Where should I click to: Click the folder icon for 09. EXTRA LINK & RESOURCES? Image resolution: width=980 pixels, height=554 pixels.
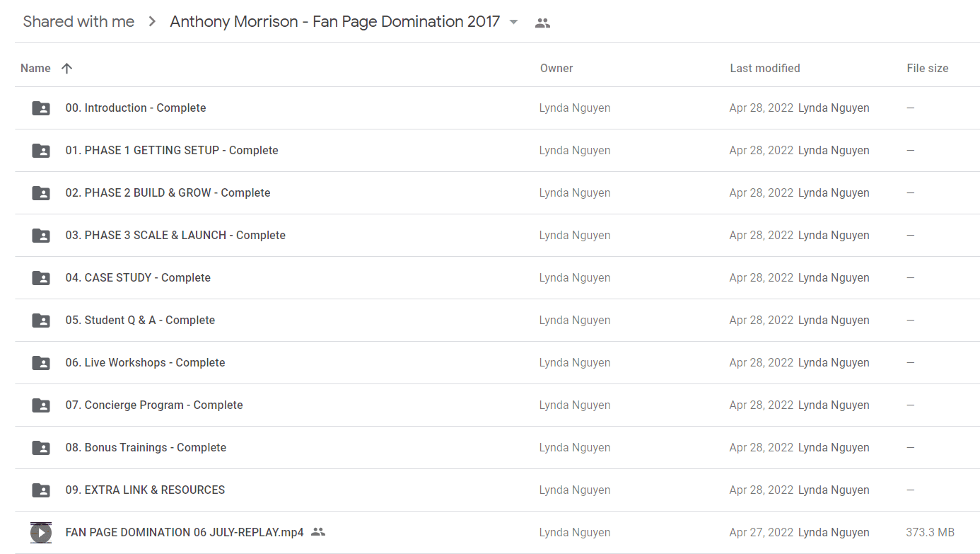(x=41, y=490)
